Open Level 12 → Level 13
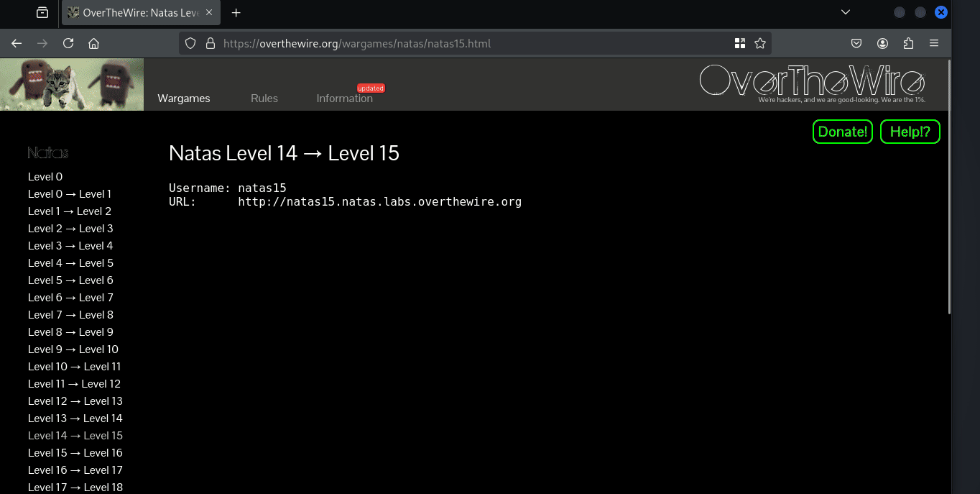 (x=75, y=401)
